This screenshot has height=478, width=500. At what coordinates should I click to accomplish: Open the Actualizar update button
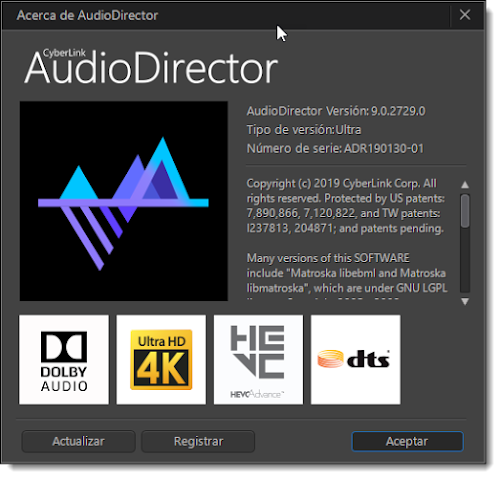[78, 441]
